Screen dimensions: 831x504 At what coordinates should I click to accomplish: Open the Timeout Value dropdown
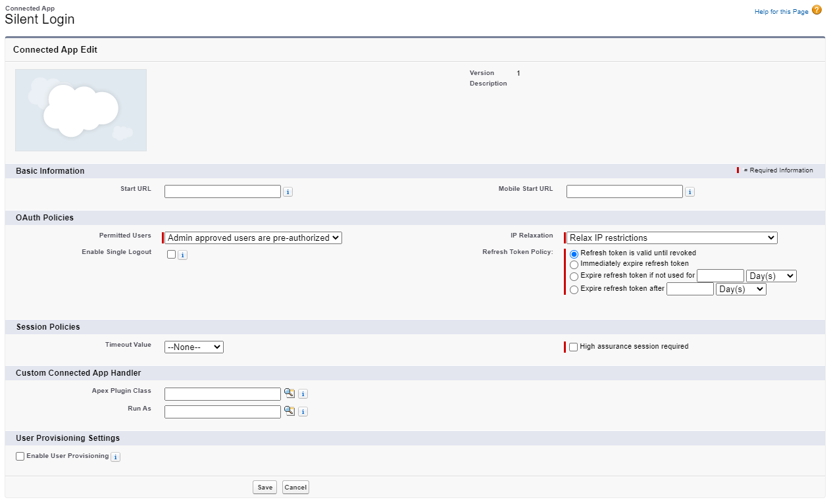pos(194,347)
